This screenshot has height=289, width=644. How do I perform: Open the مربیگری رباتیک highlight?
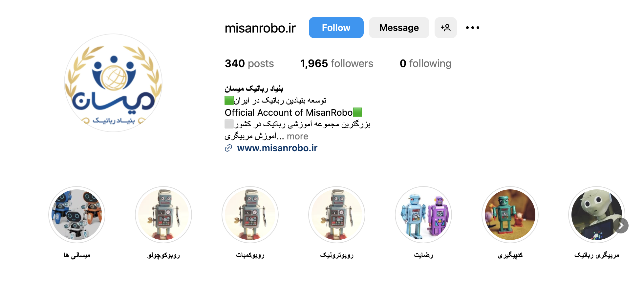[x=597, y=215]
